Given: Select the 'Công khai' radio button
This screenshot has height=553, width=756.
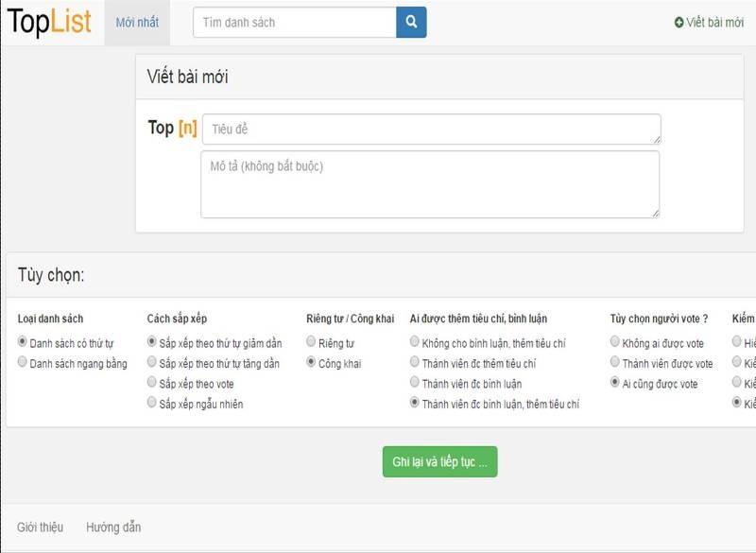Looking at the screenshot, I should tap(312, 363).
